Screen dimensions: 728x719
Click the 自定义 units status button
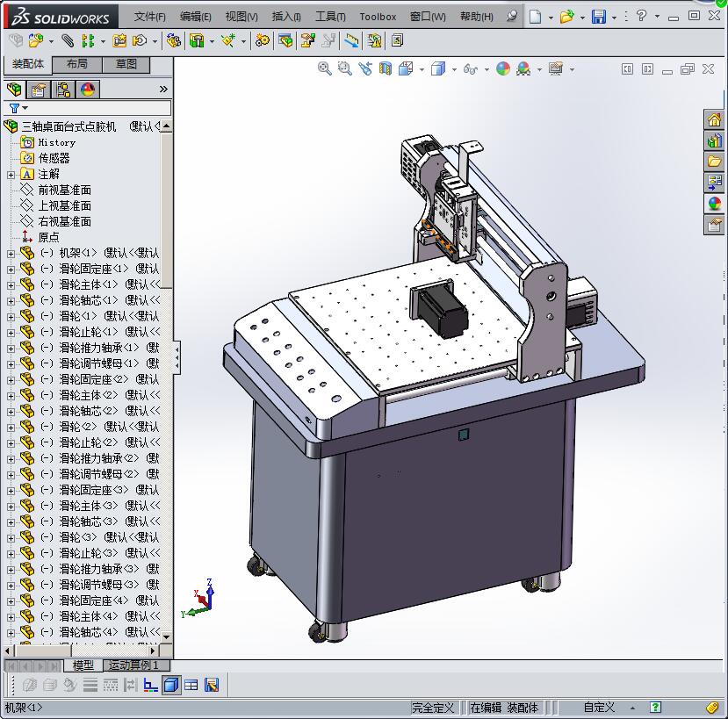pos(599,708)
